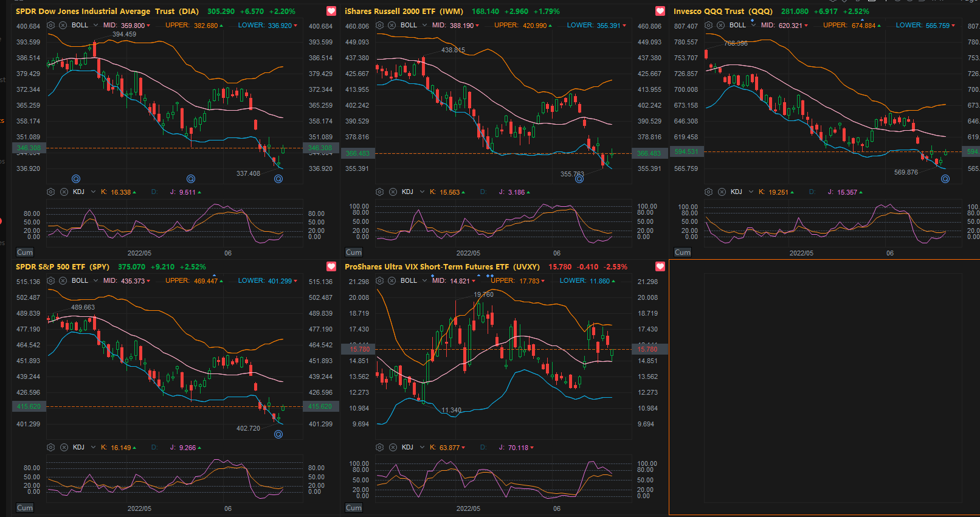The width and height of the screenshot is (980, 517).
Task: Expand KDJ dropdown on QQQ chart
Action: (751, 192)
